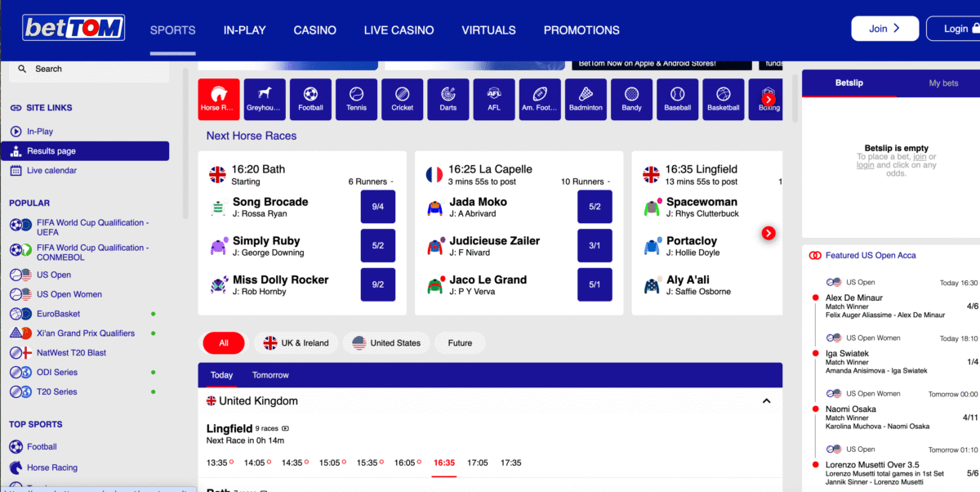
Task: Filter races by United States
Action: [386, 343]
